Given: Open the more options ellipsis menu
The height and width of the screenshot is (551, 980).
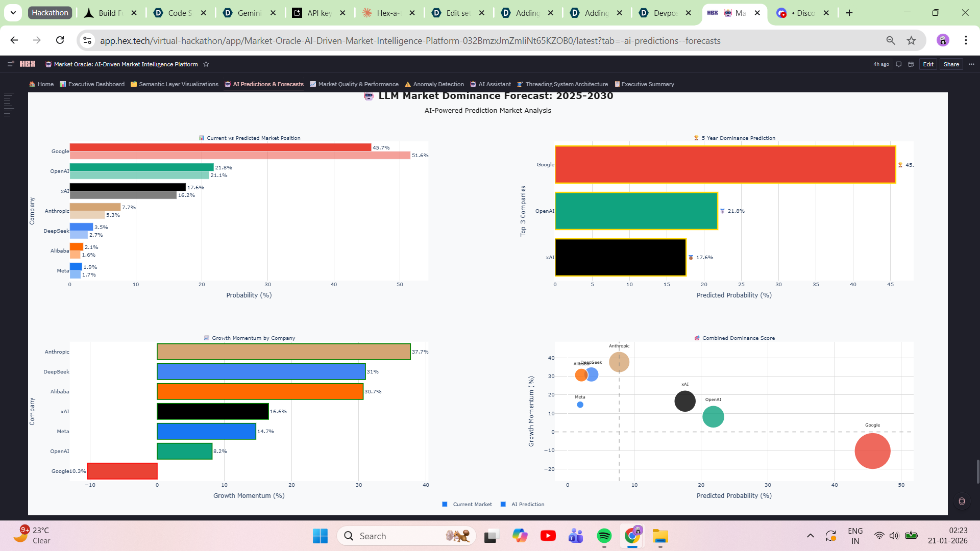Looking at the screenshot, I should pyautogui.click(x=971, y=64).
